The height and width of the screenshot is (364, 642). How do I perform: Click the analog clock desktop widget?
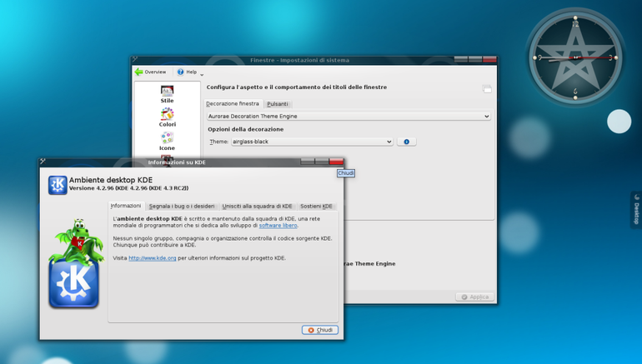[575, 57]
